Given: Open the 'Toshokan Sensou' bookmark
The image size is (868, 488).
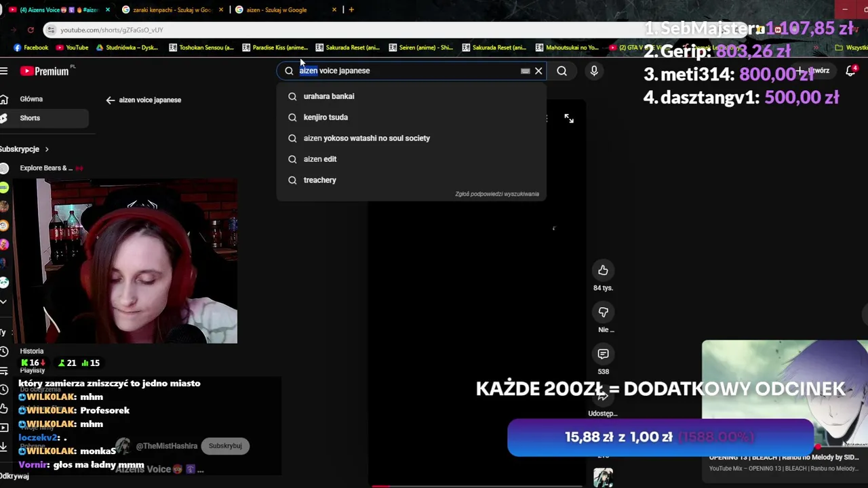Looking at the screenshot, I should (x=201, y=47).
